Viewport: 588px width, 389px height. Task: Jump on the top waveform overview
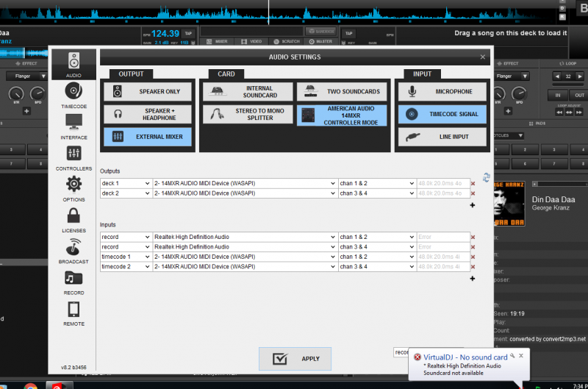pos(278,13)
